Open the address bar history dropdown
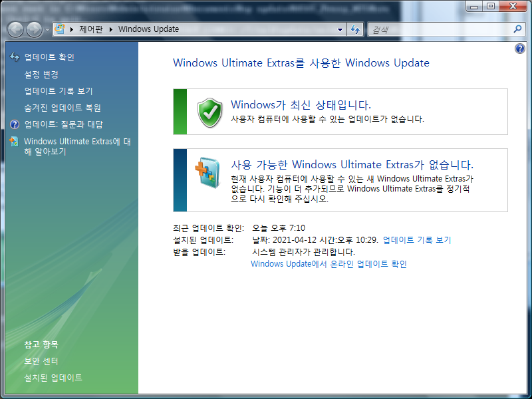This screenshot has width=532, height=399. [x=340, y=29]
